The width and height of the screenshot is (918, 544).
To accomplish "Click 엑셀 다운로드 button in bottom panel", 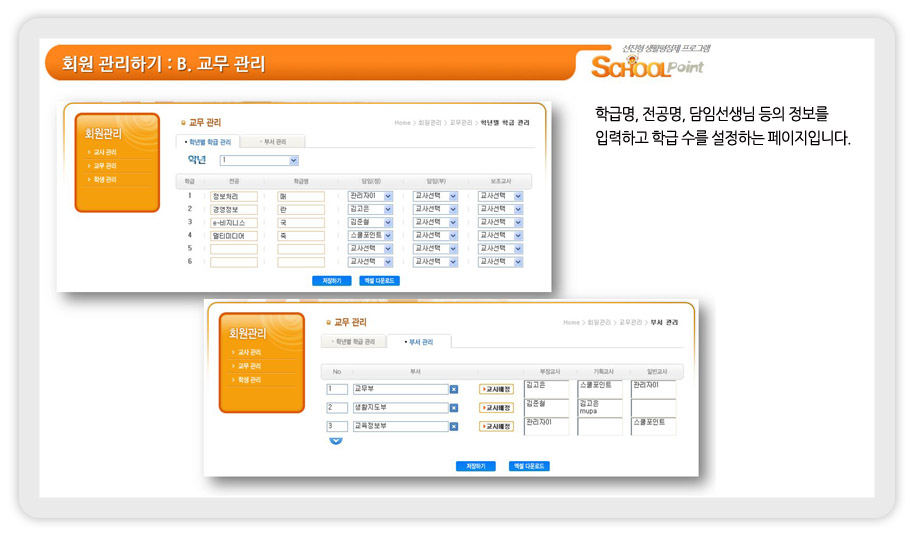I will [529, 466].
